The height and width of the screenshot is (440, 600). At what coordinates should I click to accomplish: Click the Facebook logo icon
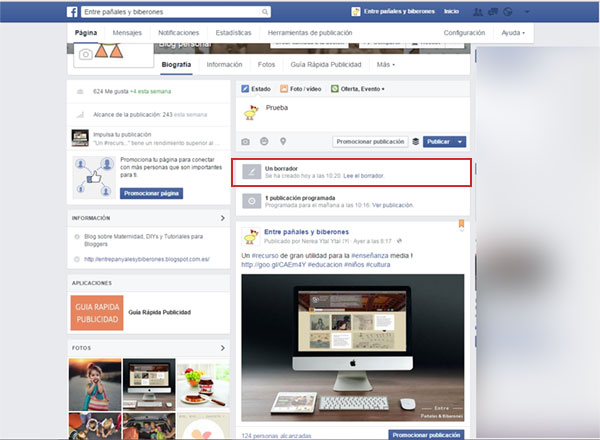(72, 12)
